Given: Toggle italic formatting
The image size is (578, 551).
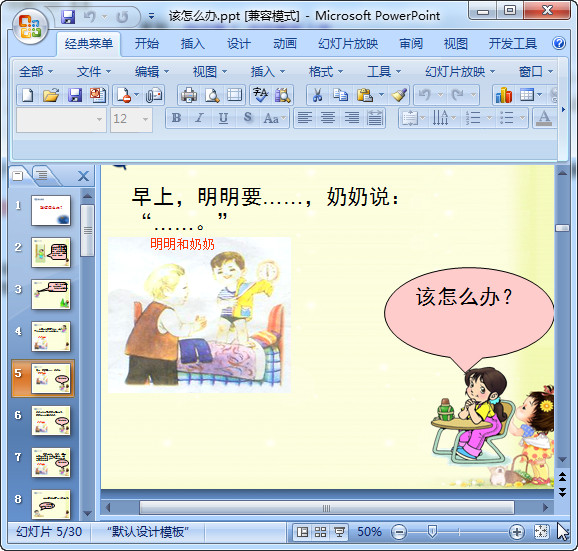Looking at the screenshot, I should click(x=199, y=118).
